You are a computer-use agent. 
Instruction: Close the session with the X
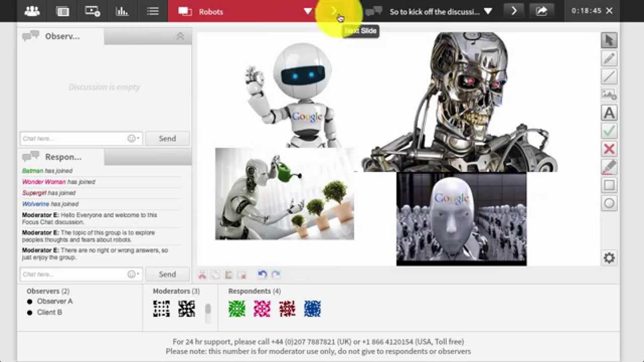(x=609, y=11)
